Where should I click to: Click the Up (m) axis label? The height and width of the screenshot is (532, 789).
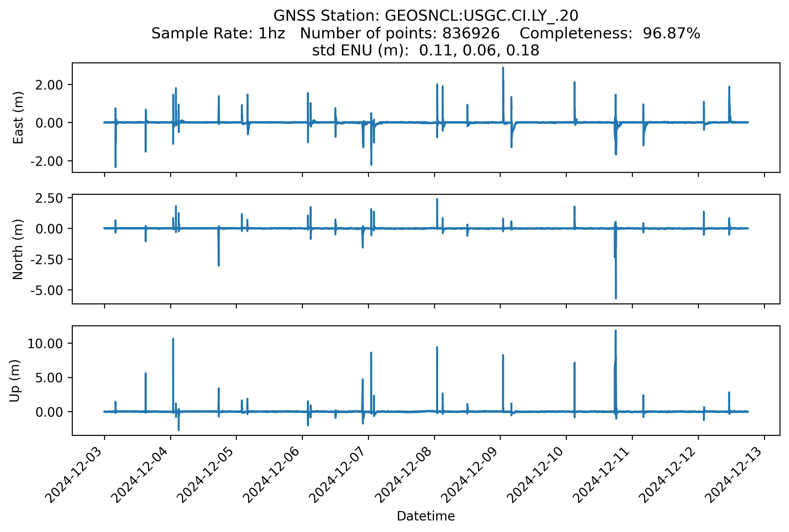pos(15,380)
